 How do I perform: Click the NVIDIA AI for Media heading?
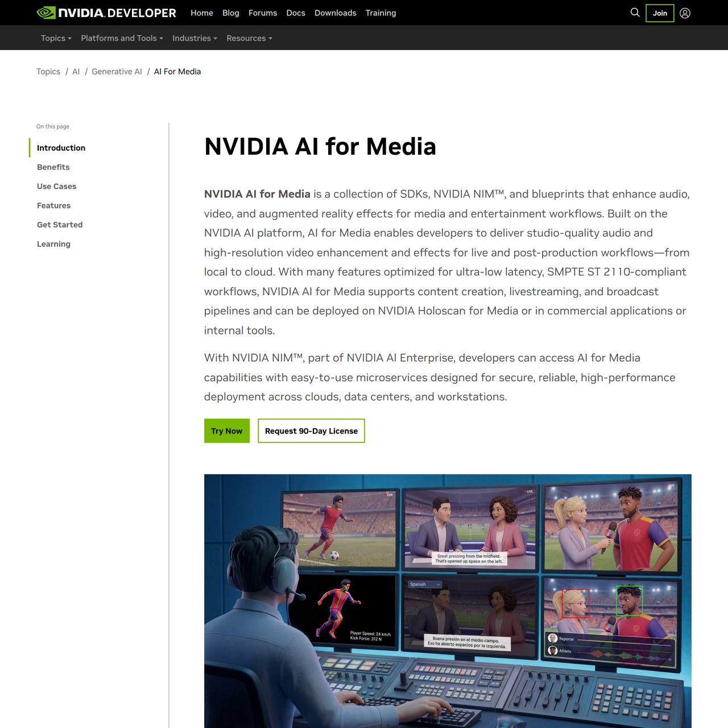click(x=320, y=146)
